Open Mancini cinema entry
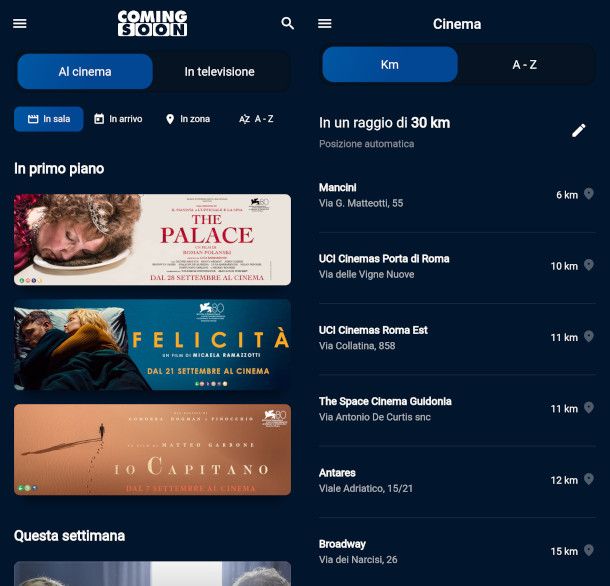The height and width of the screenshot is (586, 610). (x=457, y=195)
